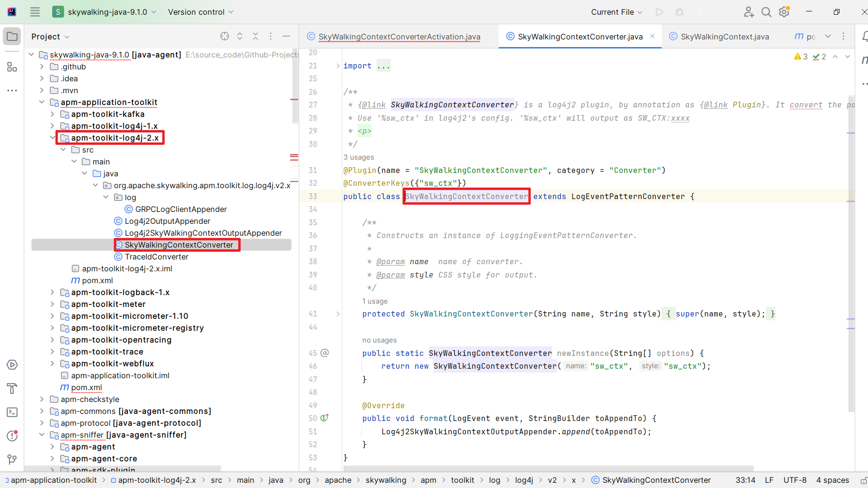
Task: Select GRPCLogClientAppender in tree
Action: pos(176,209)
